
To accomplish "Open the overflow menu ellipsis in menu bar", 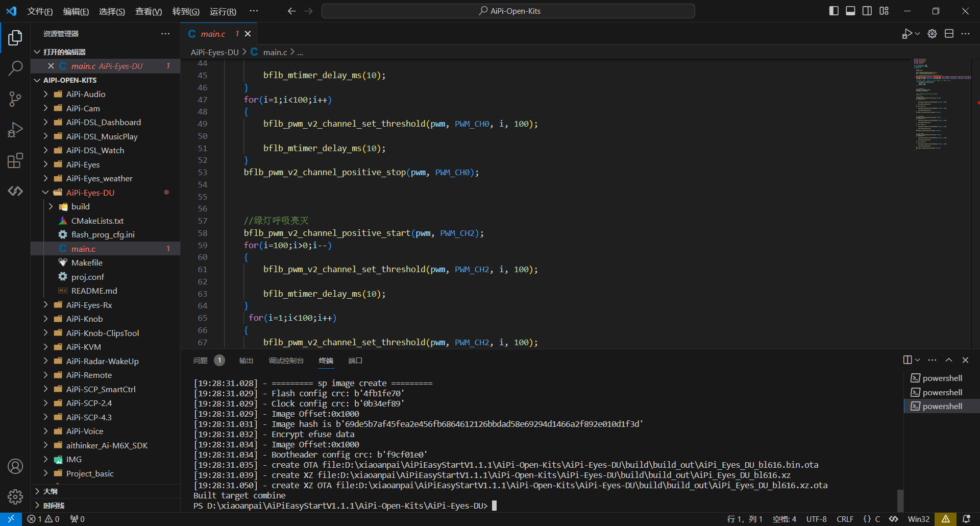I will [254, 11].
